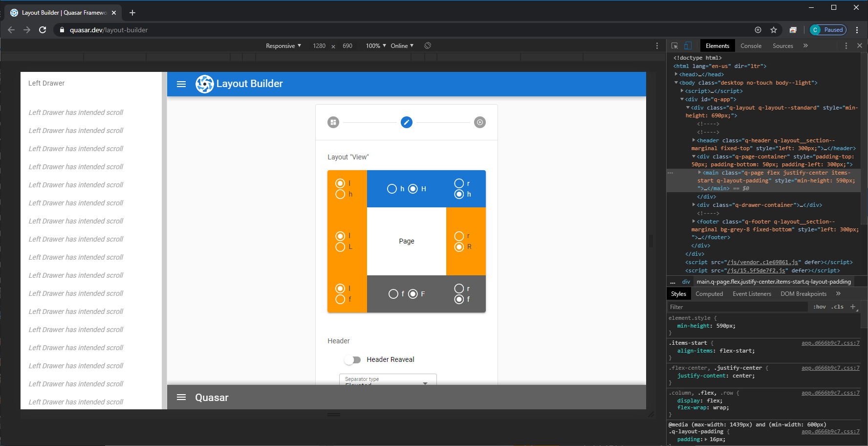
Task: Open the Online throttling dropdown
Action: [x=401, y=45]
